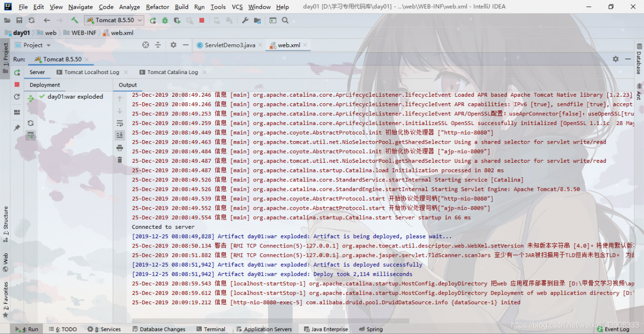Click the Run with Coverage icon

(177, 20)
